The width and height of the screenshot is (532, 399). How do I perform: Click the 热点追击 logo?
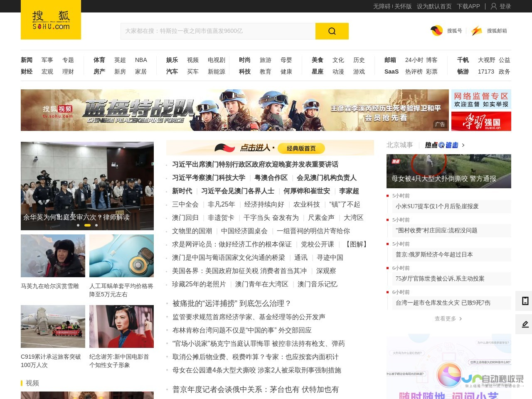(441, 145)
